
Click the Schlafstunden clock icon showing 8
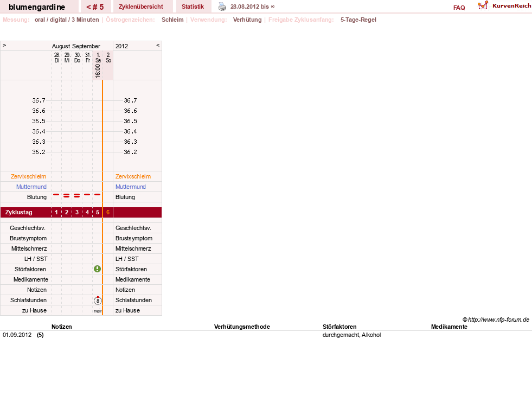[98, 300]
